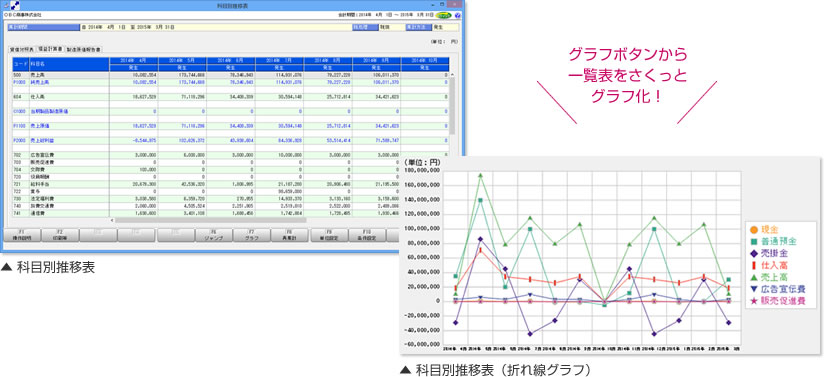The height and width of the screenshot is (377, 824).
Task: Click the F1 操作説明 button
Action: pos(21,235)
